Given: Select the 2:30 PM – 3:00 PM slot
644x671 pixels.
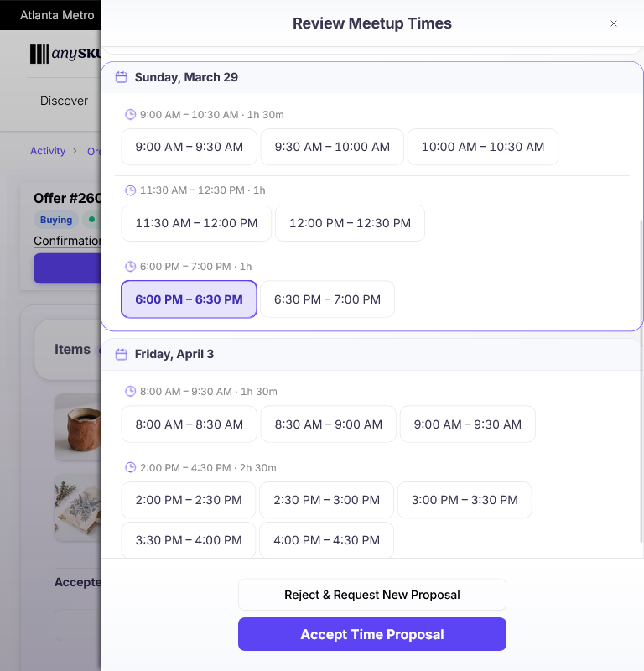Looking at the screenshot, I should click(326, 500).
